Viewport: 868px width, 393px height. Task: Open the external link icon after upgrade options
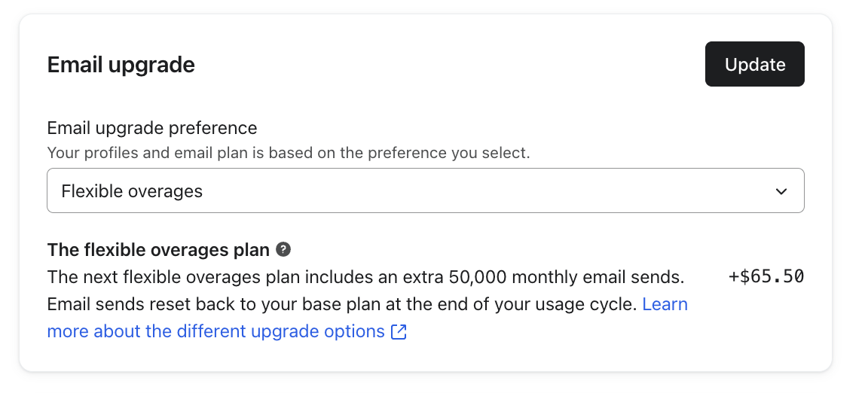(399, 332)
